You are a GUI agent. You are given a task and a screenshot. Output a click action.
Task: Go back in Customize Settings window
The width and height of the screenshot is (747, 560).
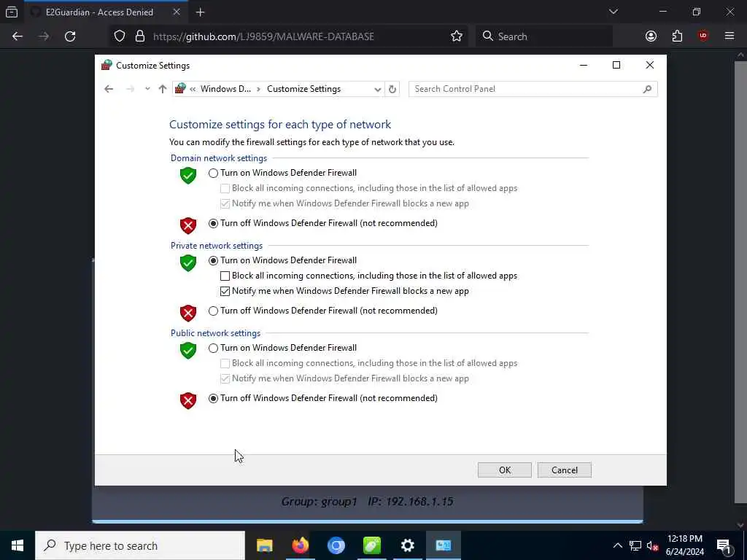109,89
